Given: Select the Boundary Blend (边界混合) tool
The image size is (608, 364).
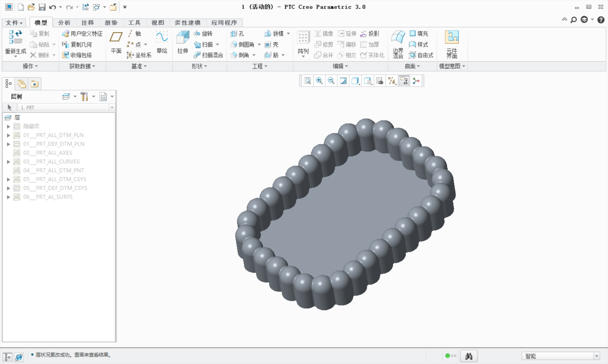Looking at the screenshot, I should point(398,44).
